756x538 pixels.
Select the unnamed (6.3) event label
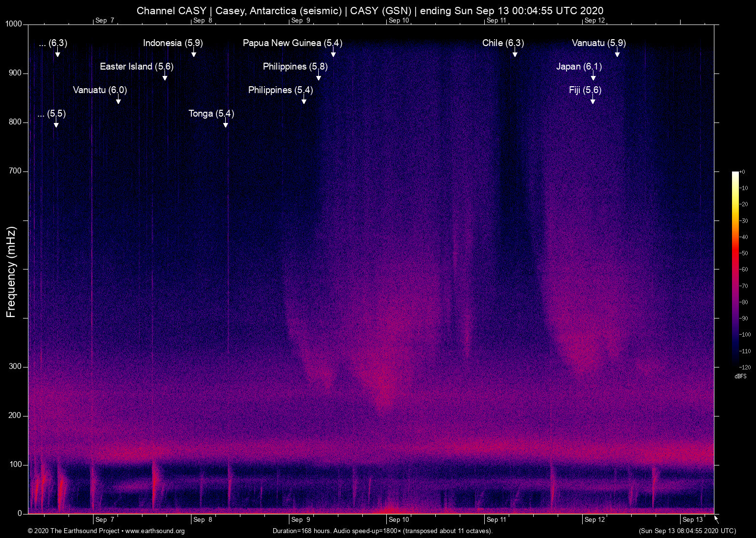click(53, 43)
